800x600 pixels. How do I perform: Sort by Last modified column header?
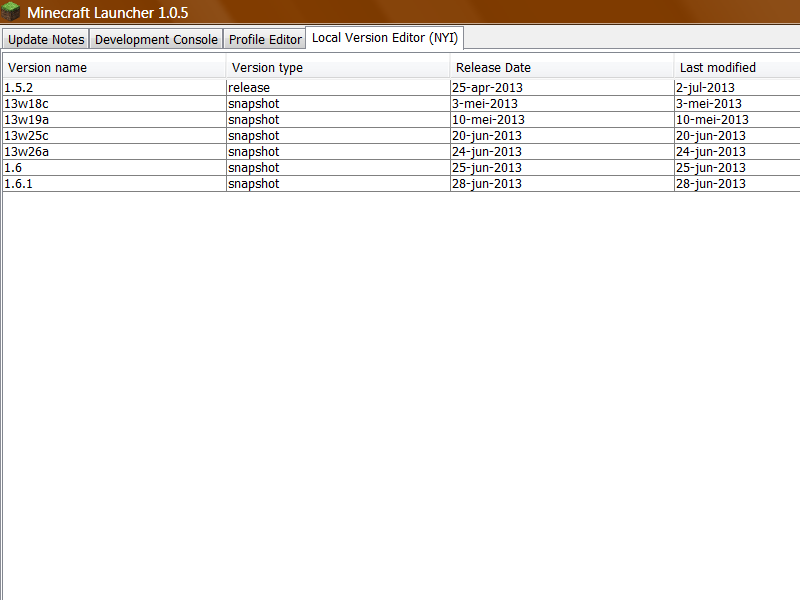pyautogui.click(x=737, y=67)
